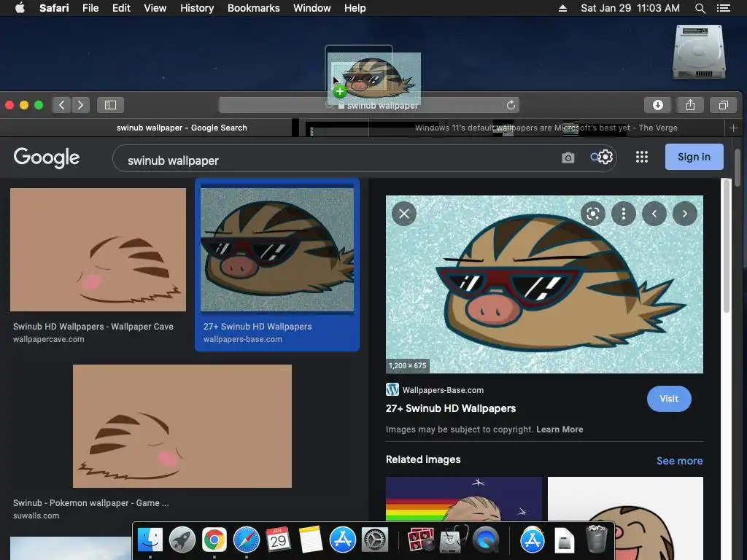Open System Preferences from the Dock
Screen dimensions: 747x560
pyautogui.click(x=375, y=540)
